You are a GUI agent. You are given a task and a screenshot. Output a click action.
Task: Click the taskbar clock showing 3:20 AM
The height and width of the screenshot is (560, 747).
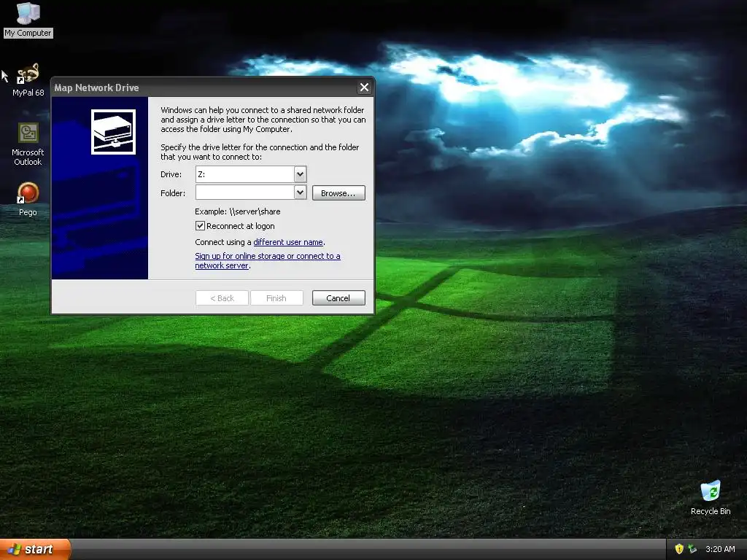[720, 549]
